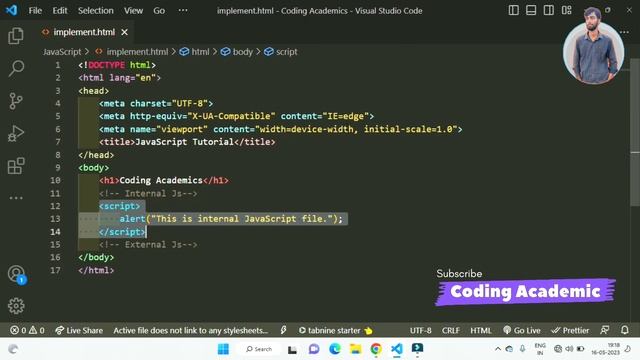Change the UTF-8 file encoding
This screenshot has width=640, height=360.
(420, 330)
